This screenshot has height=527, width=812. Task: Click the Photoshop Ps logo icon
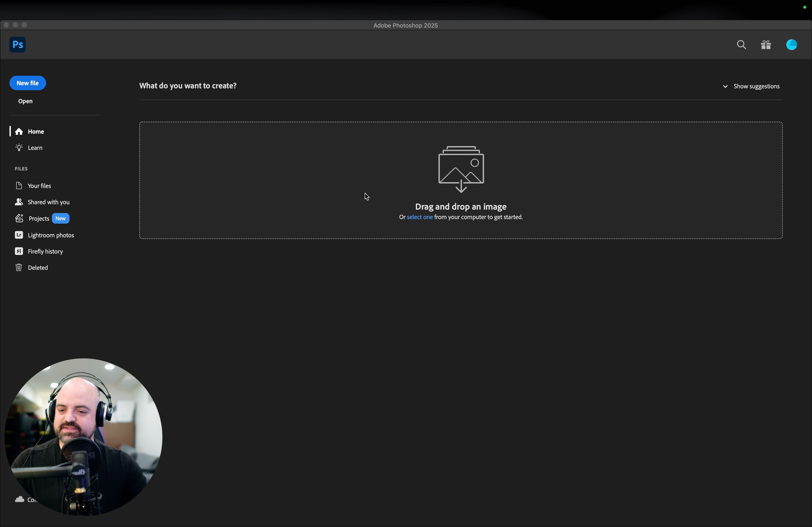17,45
